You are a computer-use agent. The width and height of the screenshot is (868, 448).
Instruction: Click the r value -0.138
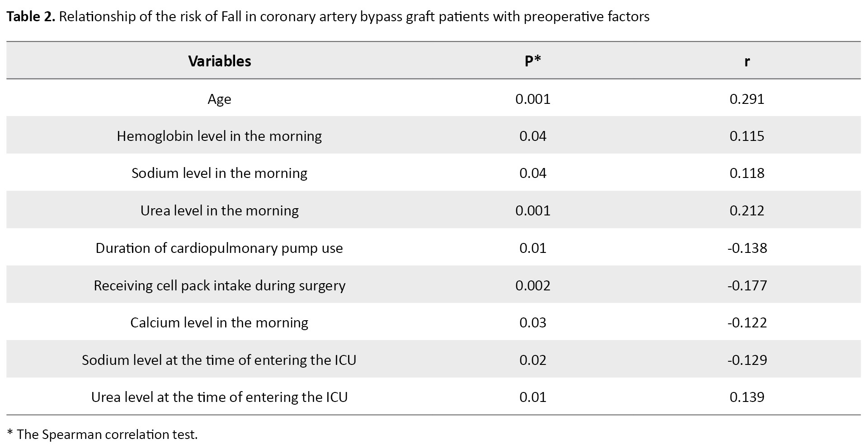coord(747,248)
